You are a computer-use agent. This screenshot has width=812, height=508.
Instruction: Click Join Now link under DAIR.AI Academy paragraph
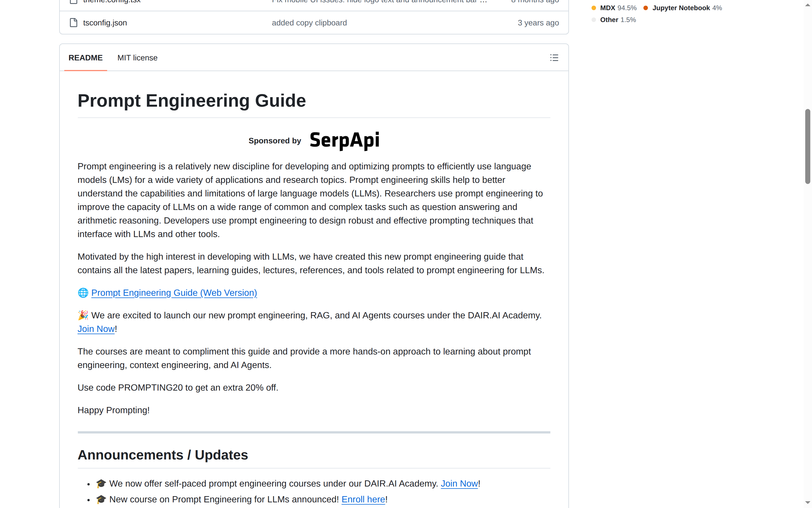coord(96,329)
